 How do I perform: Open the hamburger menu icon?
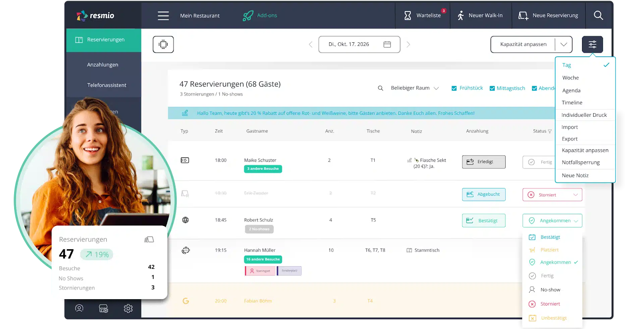(163, 16)
